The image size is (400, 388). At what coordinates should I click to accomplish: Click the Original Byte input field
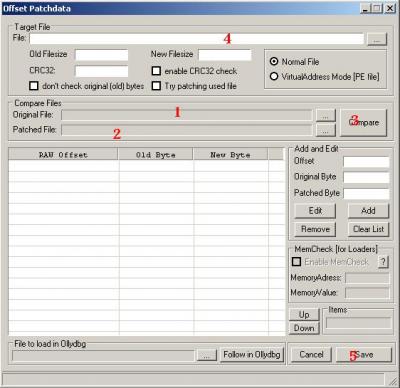point(366,178)
